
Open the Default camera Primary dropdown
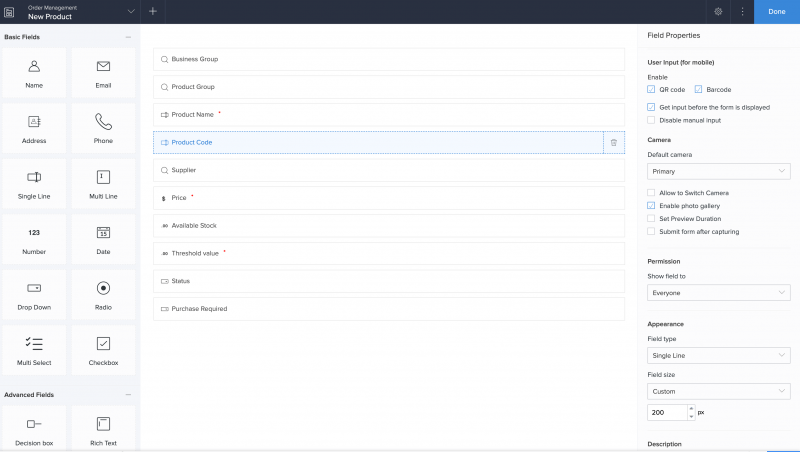719,171
